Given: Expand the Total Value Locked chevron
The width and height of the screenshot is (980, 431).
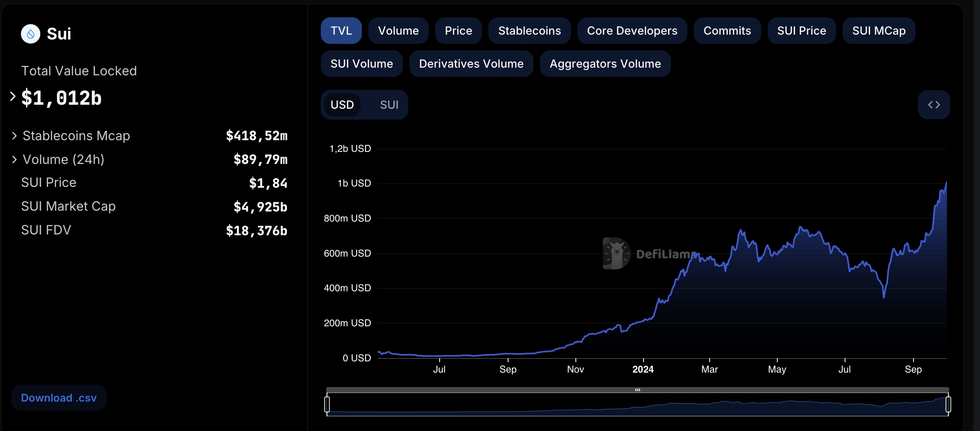Looking at the screenshot, I should (13, 97).
